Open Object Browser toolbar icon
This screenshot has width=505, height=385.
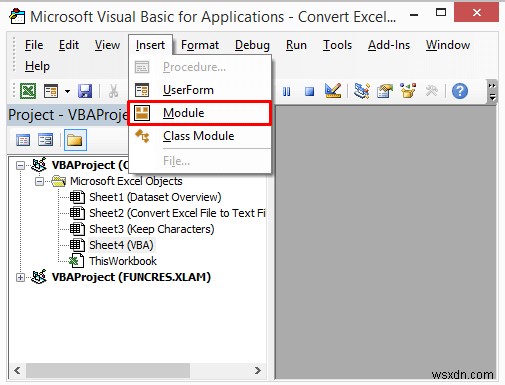click(408, 91)
